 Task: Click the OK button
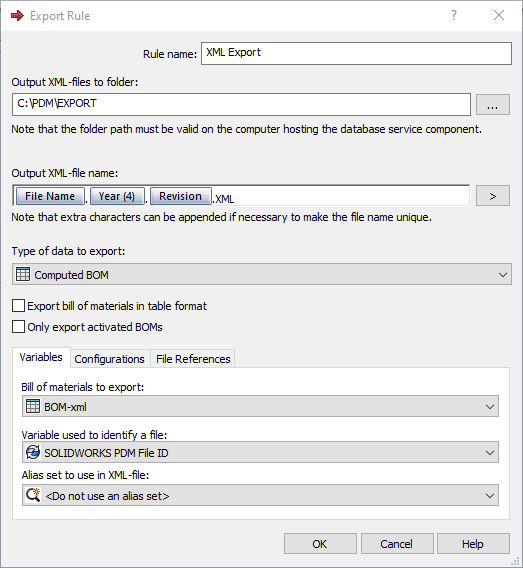320,543
